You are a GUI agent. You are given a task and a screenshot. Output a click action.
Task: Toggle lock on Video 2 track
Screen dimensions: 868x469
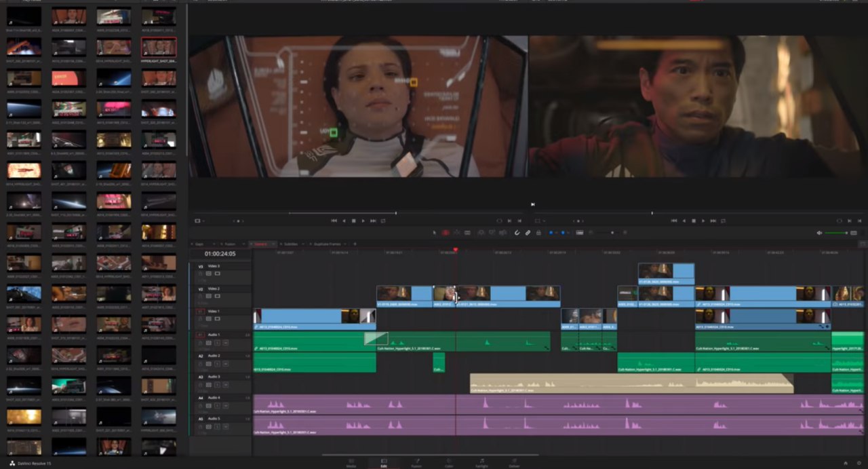point(201,296)
